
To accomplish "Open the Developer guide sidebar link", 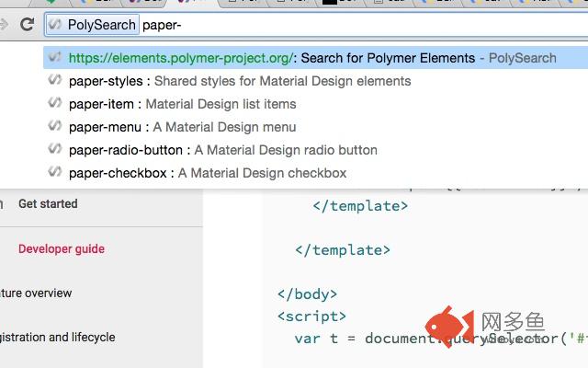I will coord(62,248).
